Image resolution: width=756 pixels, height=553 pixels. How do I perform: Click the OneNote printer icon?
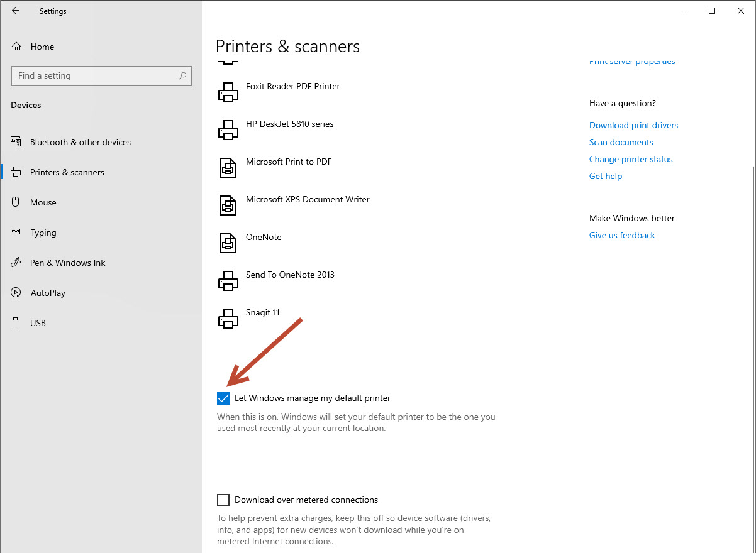coord(228,244)
